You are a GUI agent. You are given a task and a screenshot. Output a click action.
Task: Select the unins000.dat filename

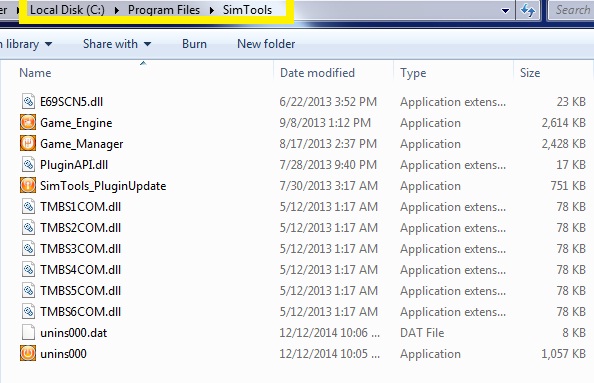73,333
